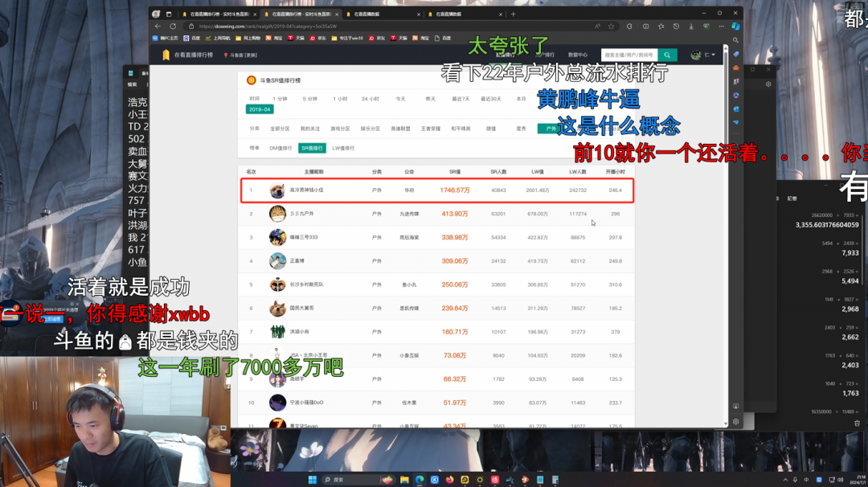Click the 斗鱼版 platform switch link
Screen dimensions: 868x487
tap(240, 55)
